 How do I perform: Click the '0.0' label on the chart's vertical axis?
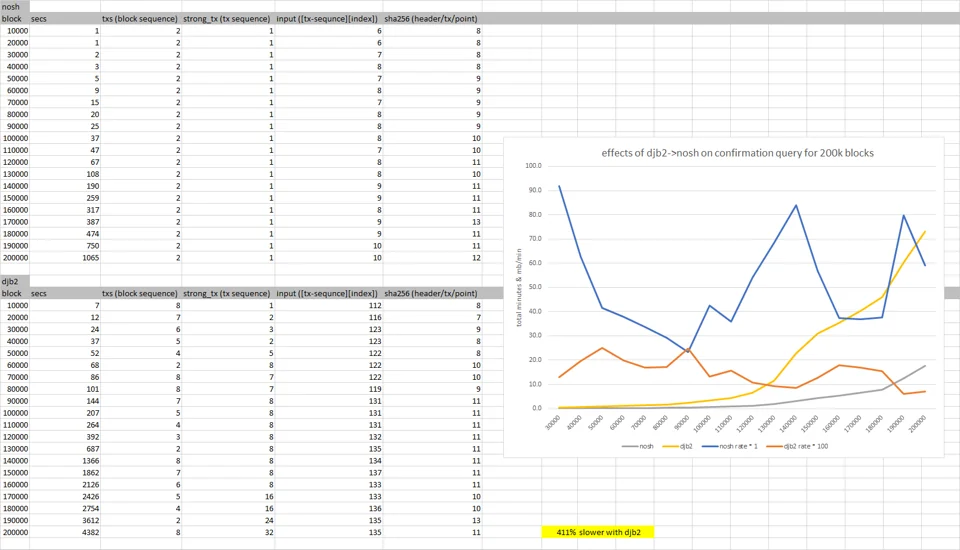(537, 408)
